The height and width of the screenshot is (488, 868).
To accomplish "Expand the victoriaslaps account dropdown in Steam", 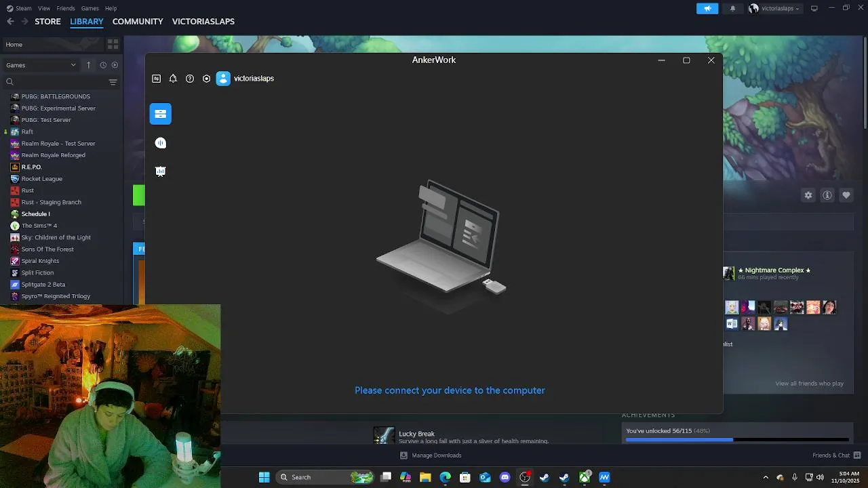I will click(774, 8).
